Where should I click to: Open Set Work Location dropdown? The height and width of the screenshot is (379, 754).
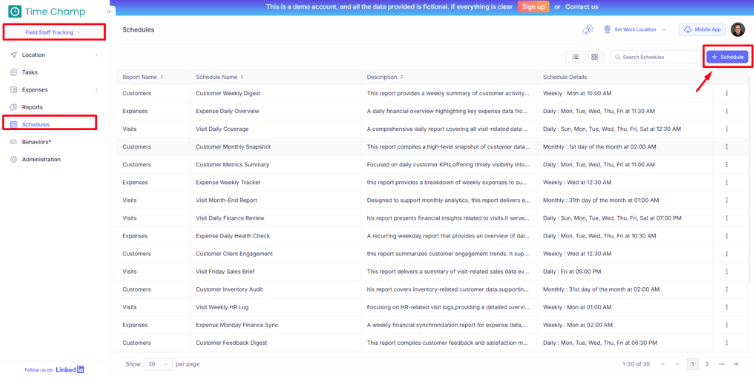(635, 30)
